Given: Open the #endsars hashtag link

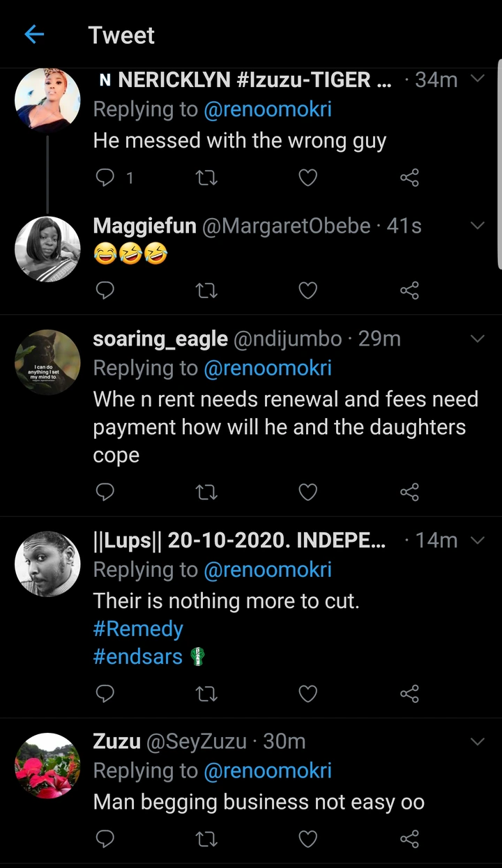Looking at the screenshot, I should (x=138, y=656).
